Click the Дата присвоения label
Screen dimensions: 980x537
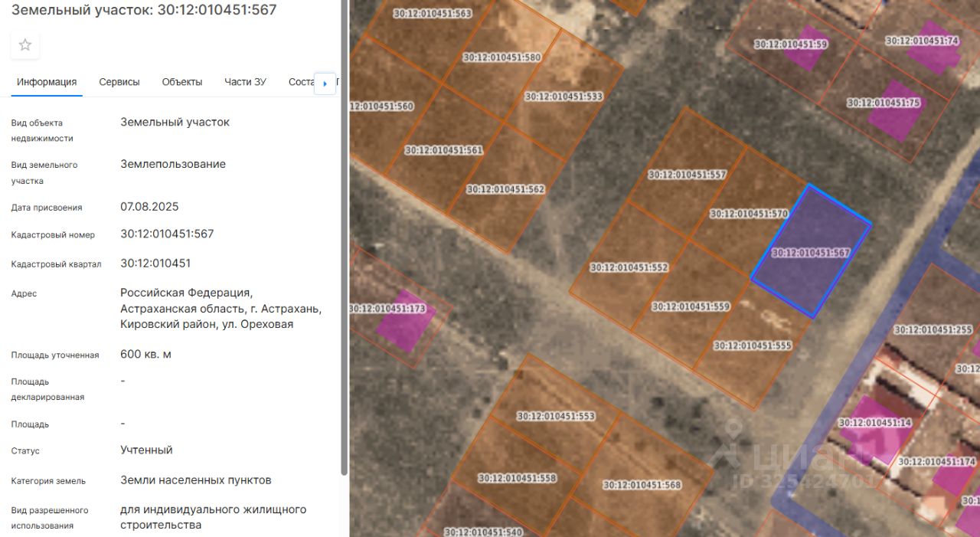tap(47, 208)
